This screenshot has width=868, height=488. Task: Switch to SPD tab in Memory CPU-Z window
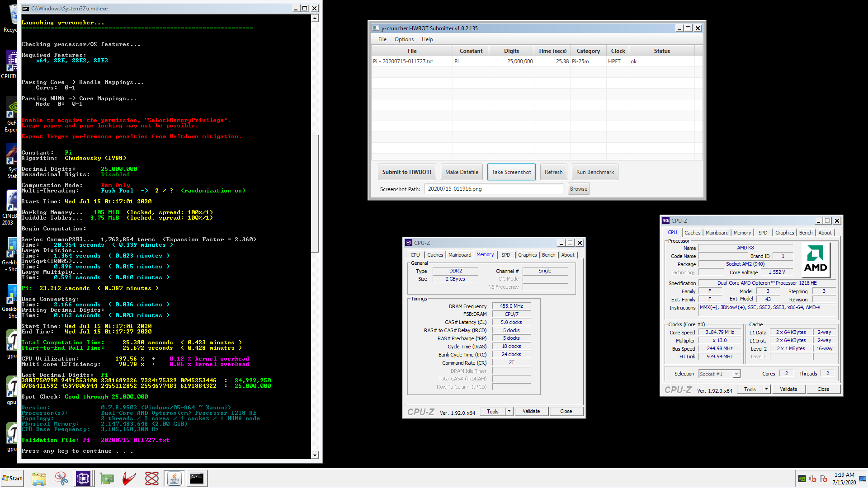coord(505,255)
